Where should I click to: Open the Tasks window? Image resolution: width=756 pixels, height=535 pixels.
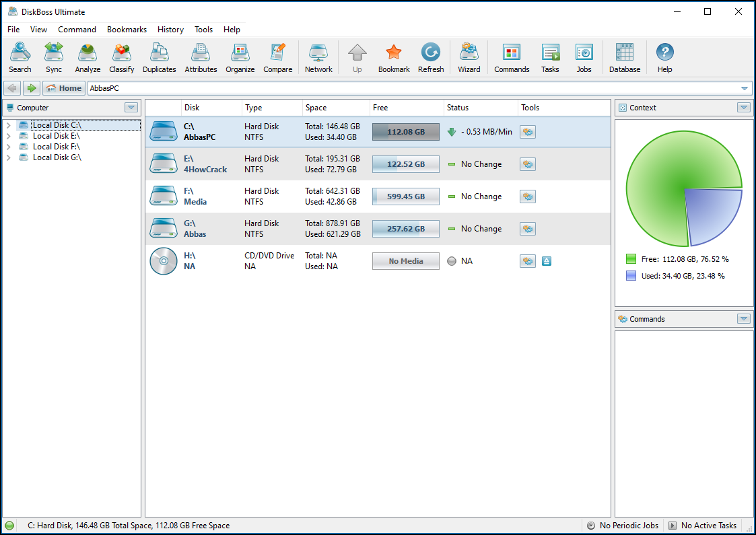pyautogui.click(x=550, y=58)
